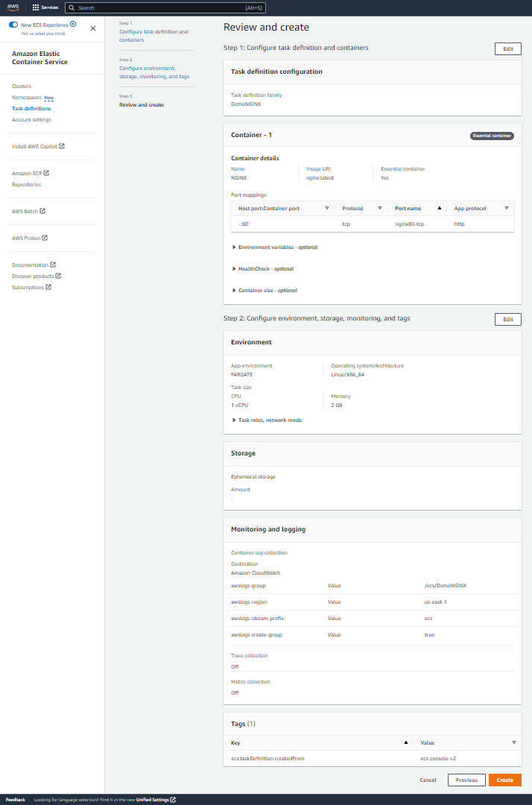Image resolution: width=532 pixels, height=805 pixels.
Task: Click the AWS logo icon
Action: pos(13,7)
